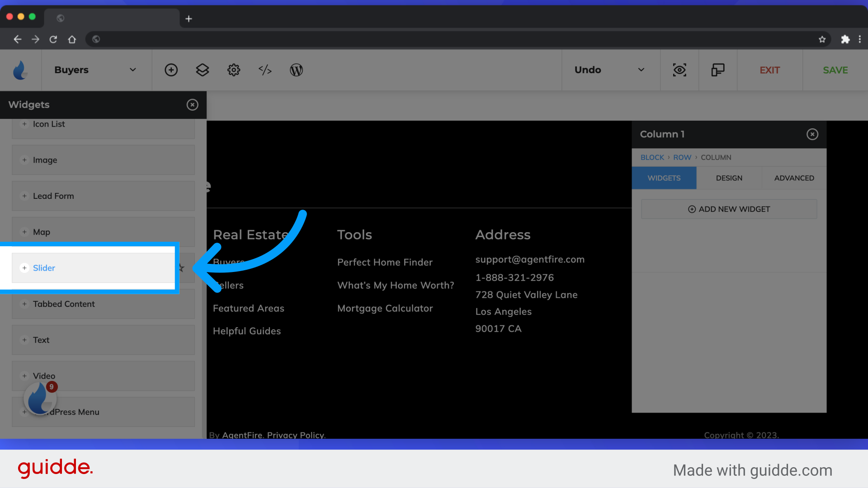
Task: Switch to the ADVANCED tab
Action: click(794, 178)
